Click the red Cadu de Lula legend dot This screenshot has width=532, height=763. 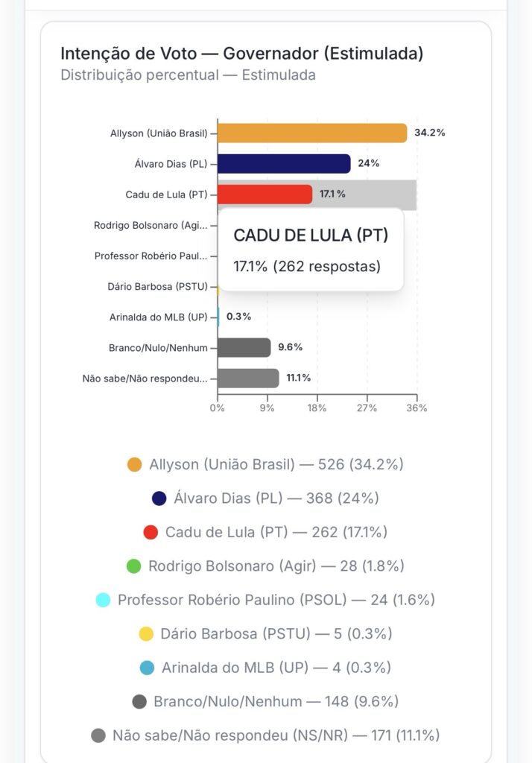(x=151, y=532)
